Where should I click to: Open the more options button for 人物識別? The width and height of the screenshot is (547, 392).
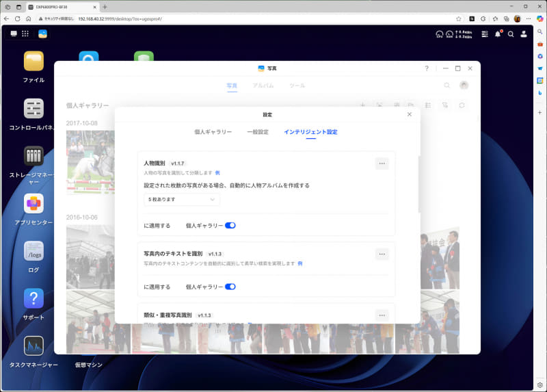tap(382, 164)
